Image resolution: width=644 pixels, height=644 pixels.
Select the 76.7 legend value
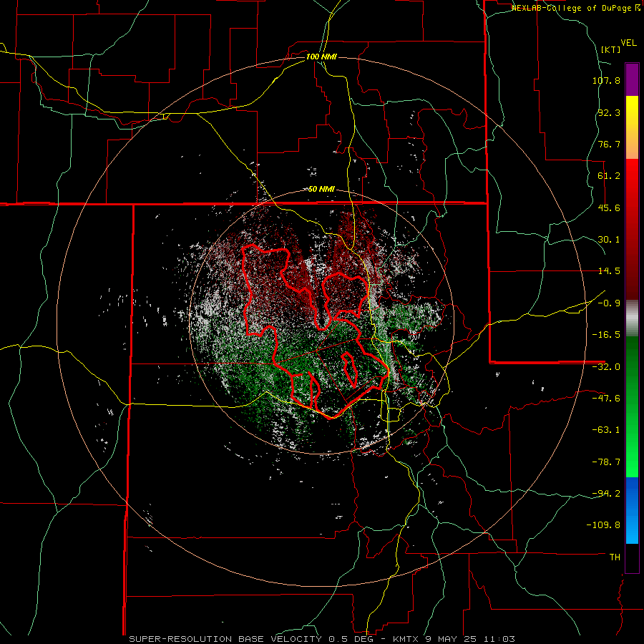609,144
